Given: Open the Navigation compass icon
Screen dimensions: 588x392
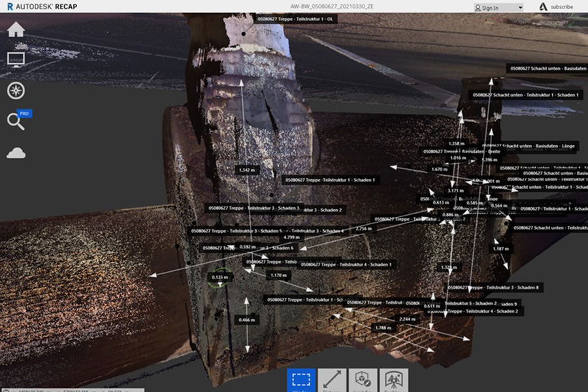Looking at the screenshot, I should pos(16,90).
